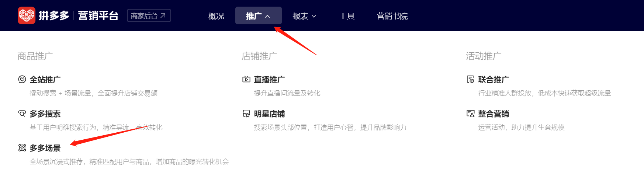The image size is (644, 178).
Task: Open the 概况 tab
Action: pos(216,16)
